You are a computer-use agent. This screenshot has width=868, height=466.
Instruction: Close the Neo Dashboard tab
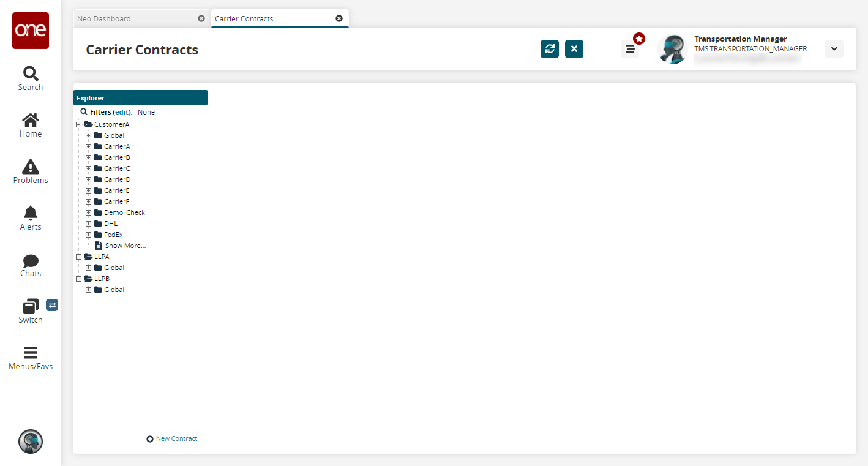coord(201,18)
